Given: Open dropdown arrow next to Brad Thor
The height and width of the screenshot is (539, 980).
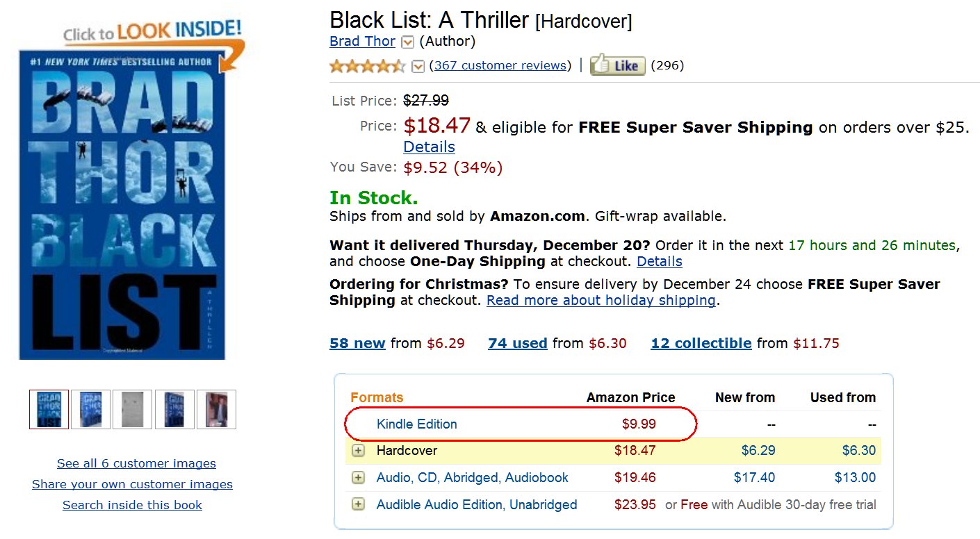Looking at the screenshot, I should 408,42.
